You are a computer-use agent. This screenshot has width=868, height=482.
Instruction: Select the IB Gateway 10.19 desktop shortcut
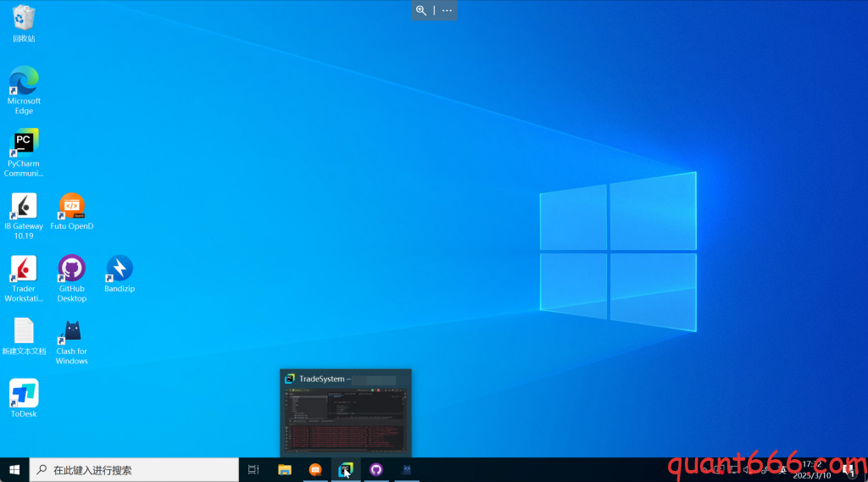tap(24, 216)
